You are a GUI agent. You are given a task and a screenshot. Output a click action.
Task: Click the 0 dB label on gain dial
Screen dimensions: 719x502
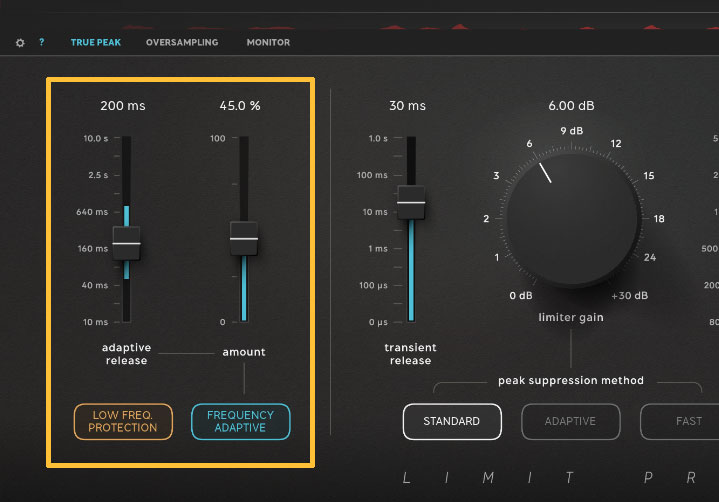521,296
